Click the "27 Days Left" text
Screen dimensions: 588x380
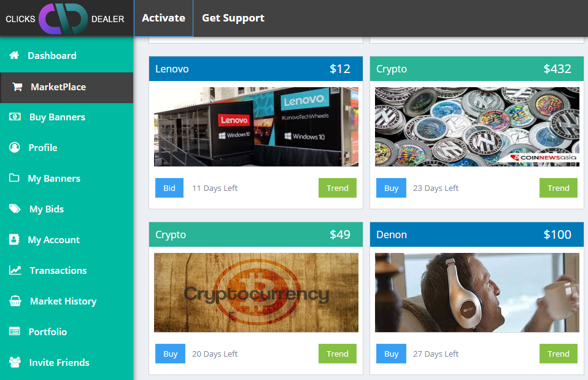pyautogui.click(x=436, y=354)
